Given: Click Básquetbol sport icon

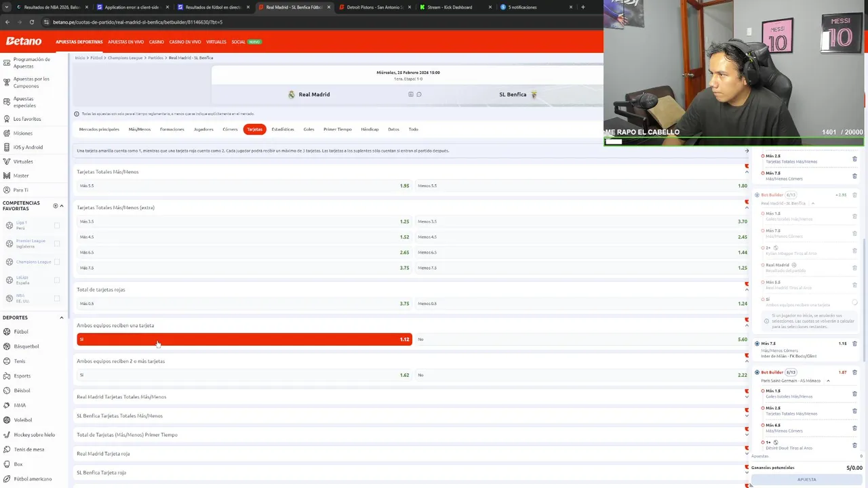Looking at the screenshot, I should point(6,346).
